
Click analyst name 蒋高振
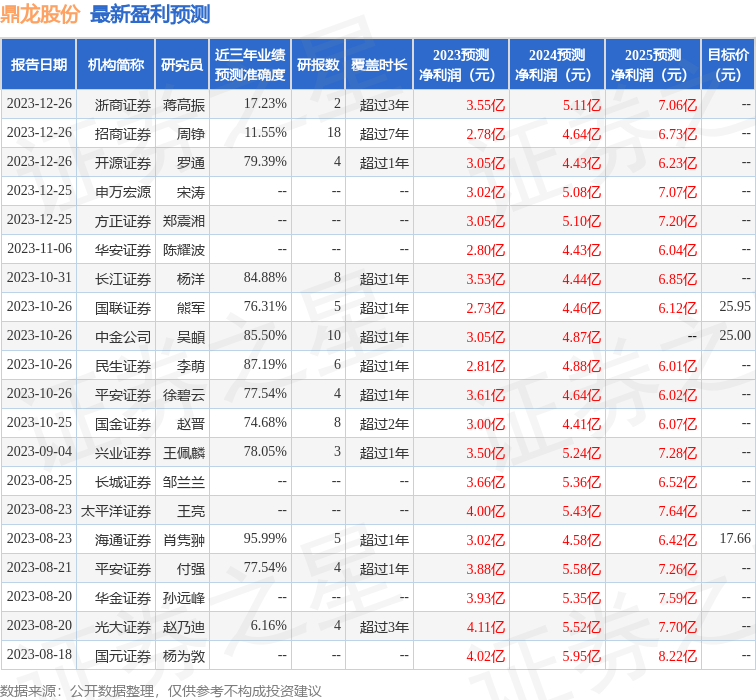(184, 105)
